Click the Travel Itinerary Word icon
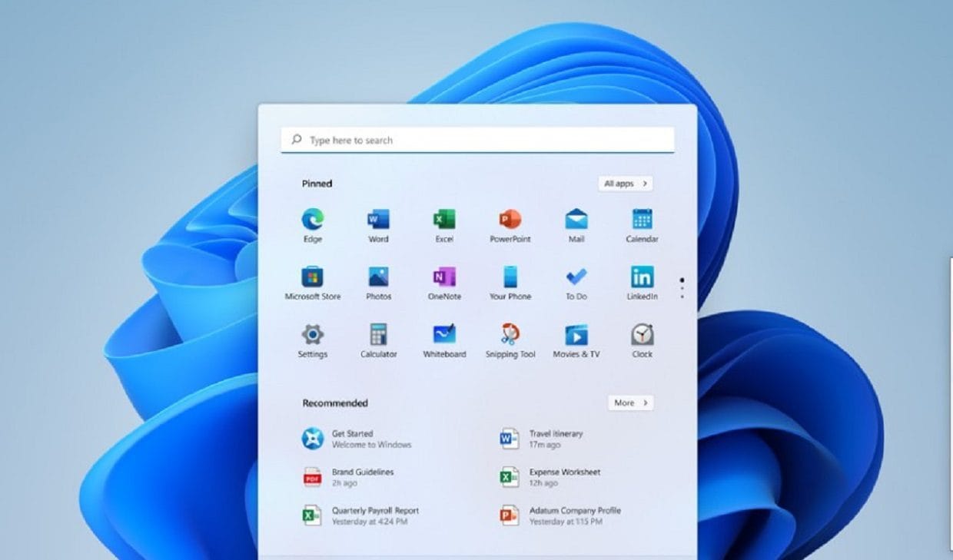Viewport: 953px width, 560px height. (510, 439)
